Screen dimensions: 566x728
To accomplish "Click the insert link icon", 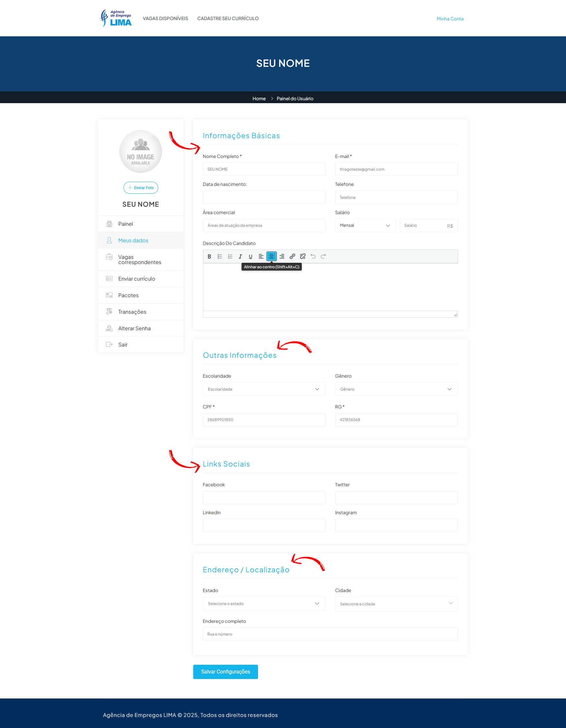I will click(292, 256).
